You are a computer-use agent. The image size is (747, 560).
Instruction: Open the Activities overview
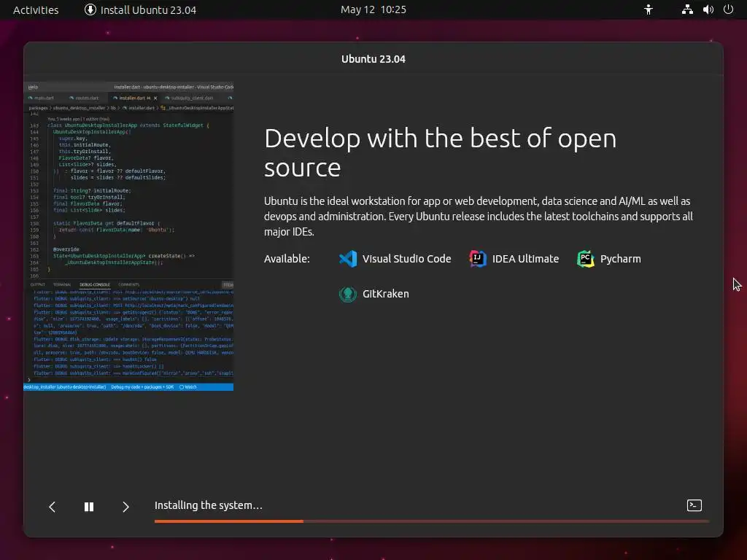[x=36, y=10]
